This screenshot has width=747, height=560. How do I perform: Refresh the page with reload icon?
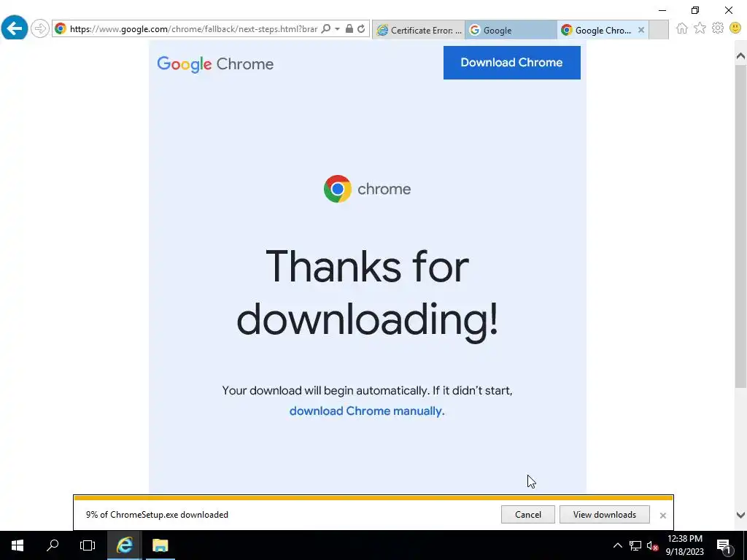click(x=361, y=28)
